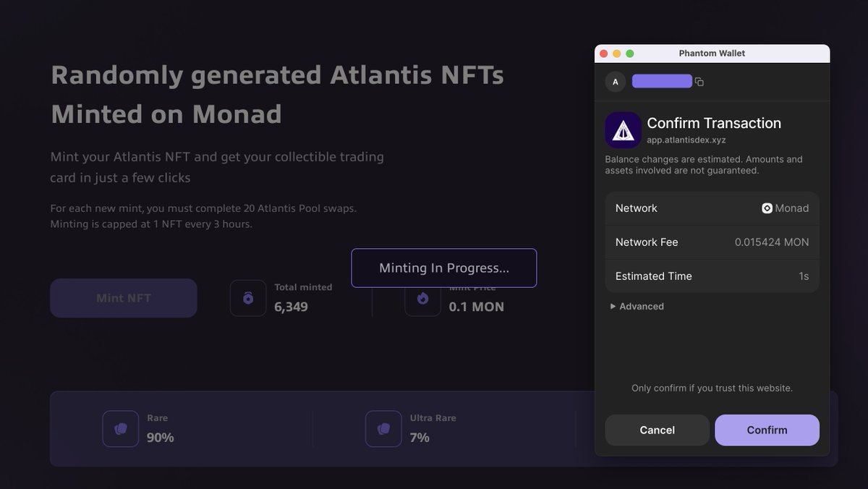Expand the Advanced section
Screen dimensions: 868x489
point(637,307)
